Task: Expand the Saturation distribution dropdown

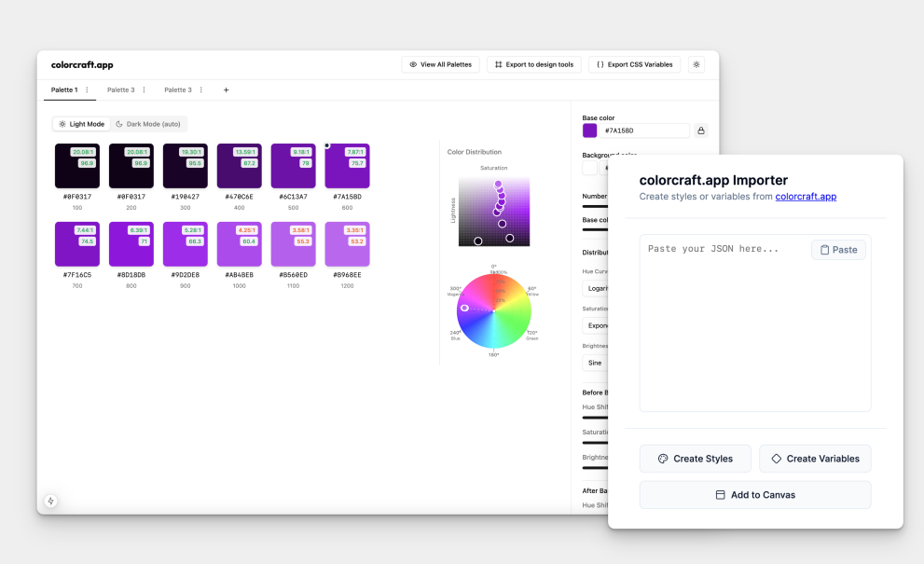Action: [x=595, y=325]
